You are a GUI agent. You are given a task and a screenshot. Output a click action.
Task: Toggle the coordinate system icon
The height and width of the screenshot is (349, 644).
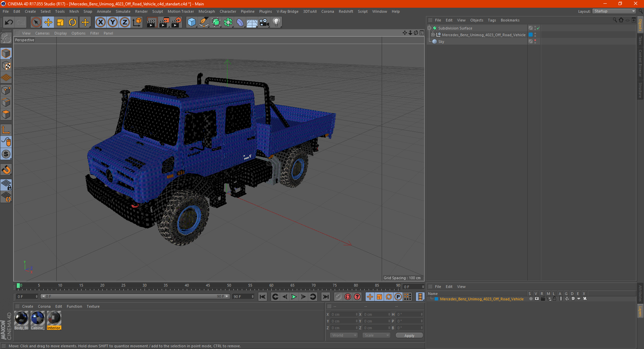click(137, 22)
